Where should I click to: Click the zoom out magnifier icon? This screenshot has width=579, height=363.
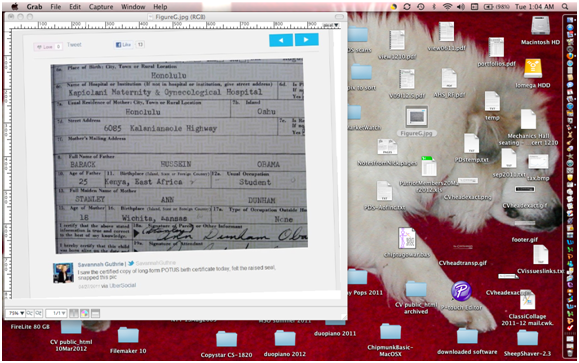pyautogui.click(x=30, y=313)
